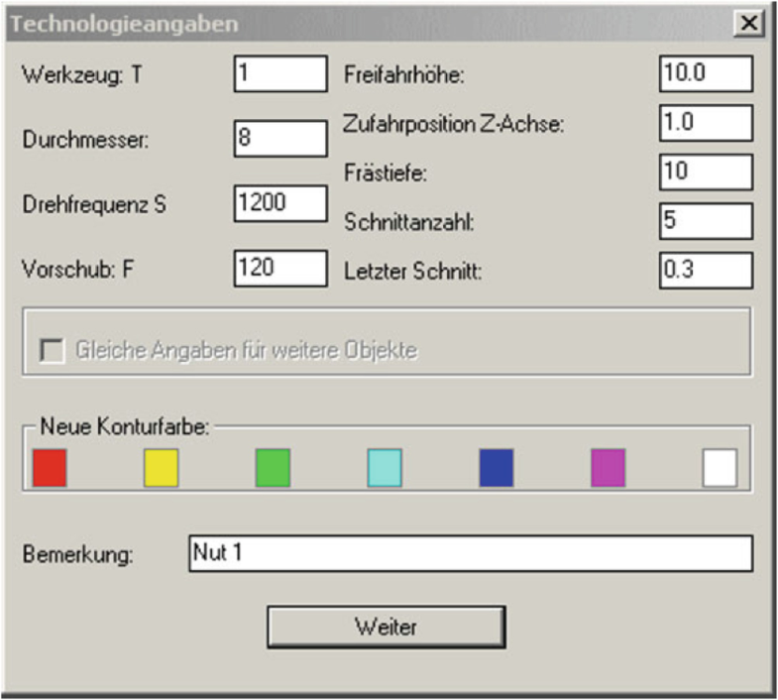This screenshot has height=700, width=778.
Task: Click the Letzter Schnitt: label
Action: point(413,272)
